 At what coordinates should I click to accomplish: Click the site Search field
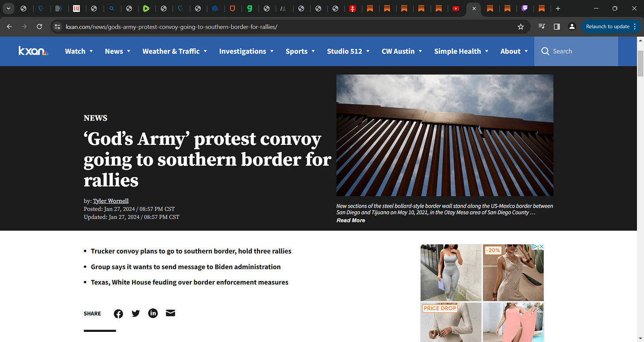click(576, 51)
